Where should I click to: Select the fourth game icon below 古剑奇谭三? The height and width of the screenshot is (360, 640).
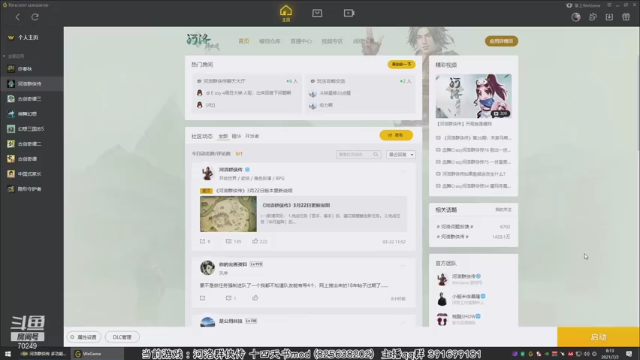pos(11,114)
